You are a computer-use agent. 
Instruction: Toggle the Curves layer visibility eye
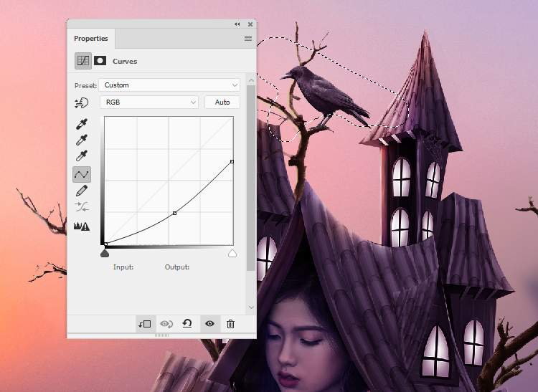click(x=209, y=324)
